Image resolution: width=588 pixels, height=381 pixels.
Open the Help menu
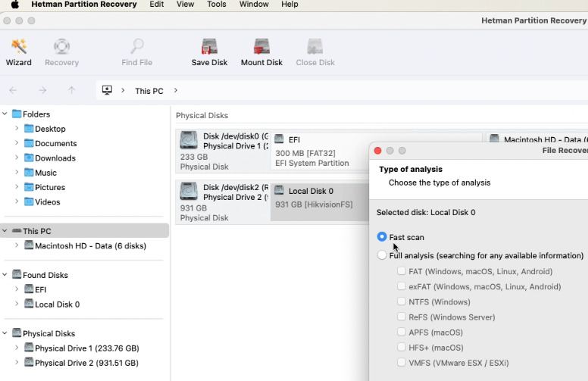(x=289, y=5)
